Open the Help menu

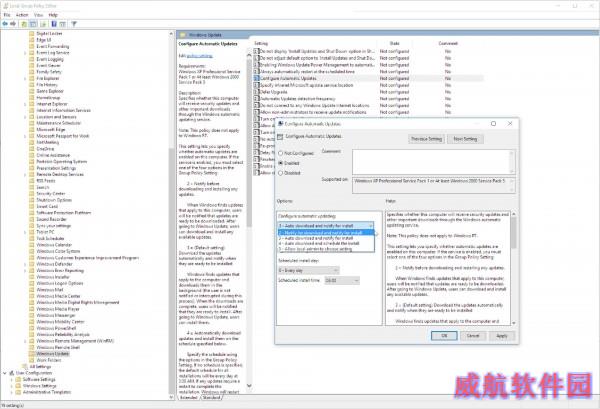point(53,15)
